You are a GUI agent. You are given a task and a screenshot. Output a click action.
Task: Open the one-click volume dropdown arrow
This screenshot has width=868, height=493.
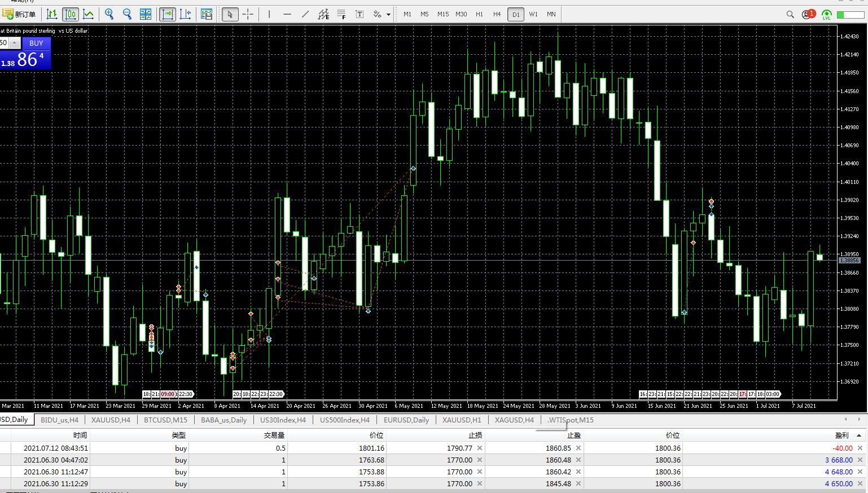[x=14, y=43]
